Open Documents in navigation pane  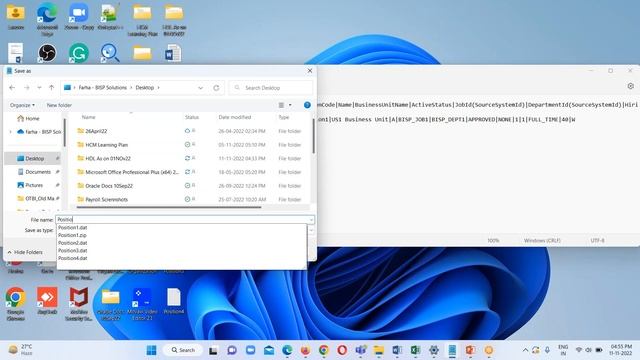tap(38, 172)
